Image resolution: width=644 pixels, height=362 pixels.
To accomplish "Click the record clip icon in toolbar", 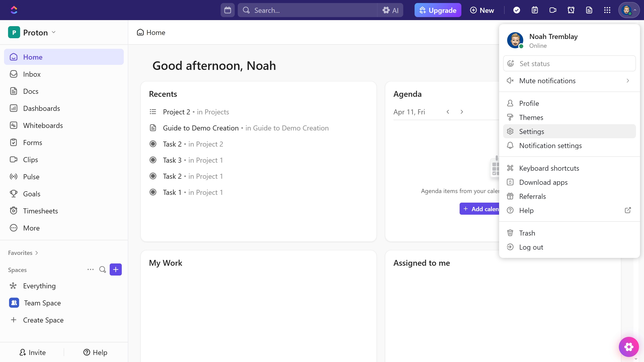I will 553,10.
